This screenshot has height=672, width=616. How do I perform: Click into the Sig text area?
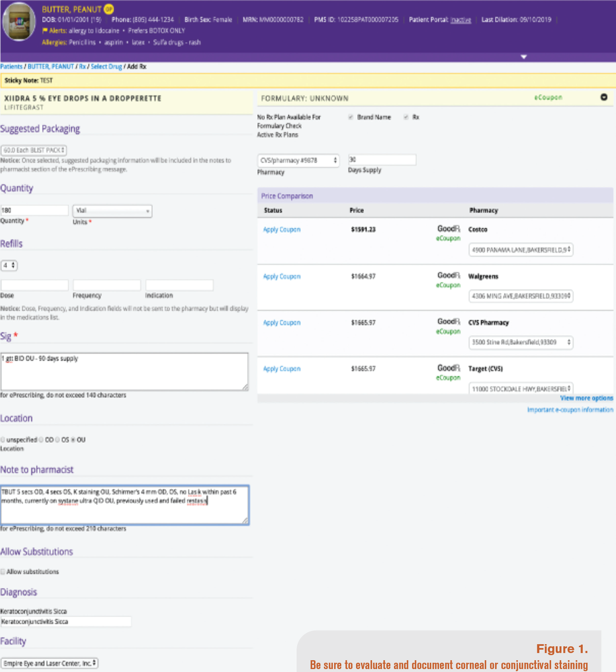pyautogui.click(x=125, y=371)
